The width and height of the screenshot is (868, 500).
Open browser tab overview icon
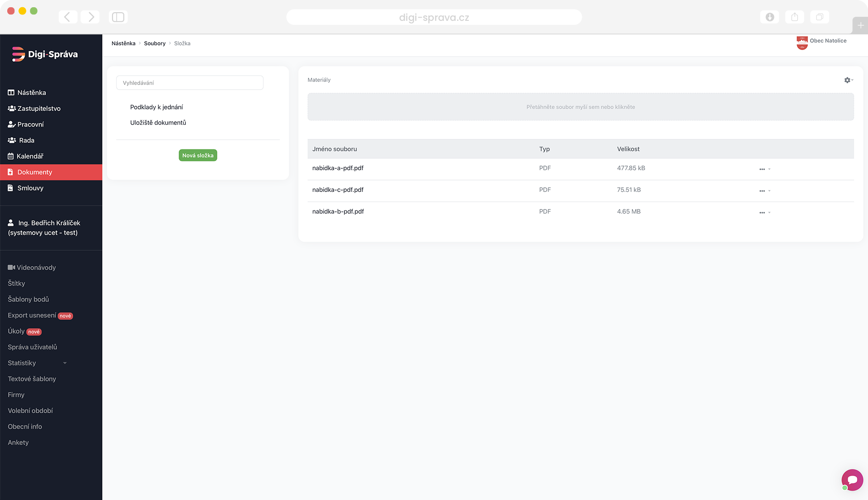coord(820,17)
